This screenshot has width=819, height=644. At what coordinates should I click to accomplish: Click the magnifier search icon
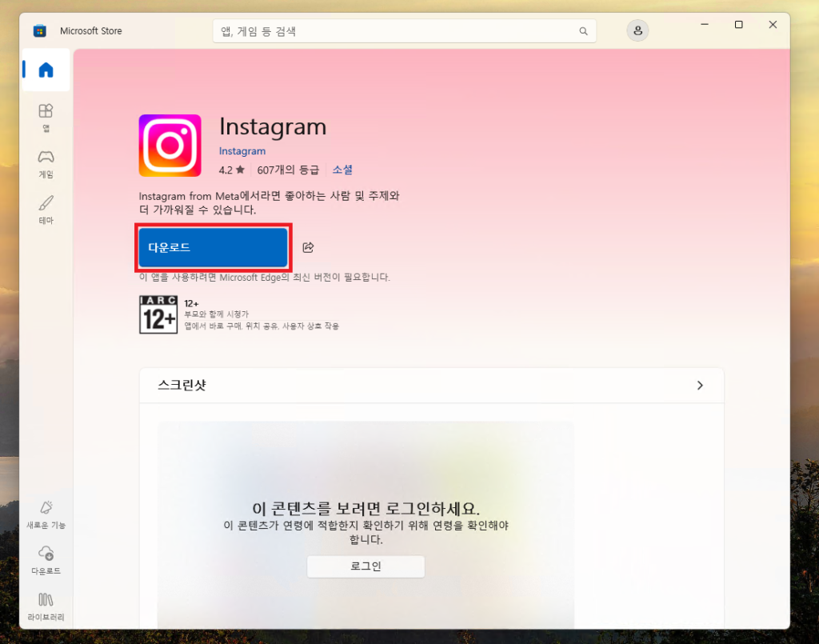583,31
